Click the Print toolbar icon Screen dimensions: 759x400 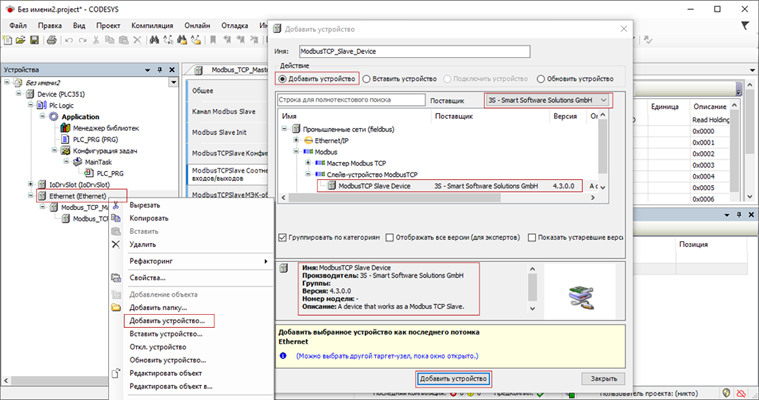51,40
